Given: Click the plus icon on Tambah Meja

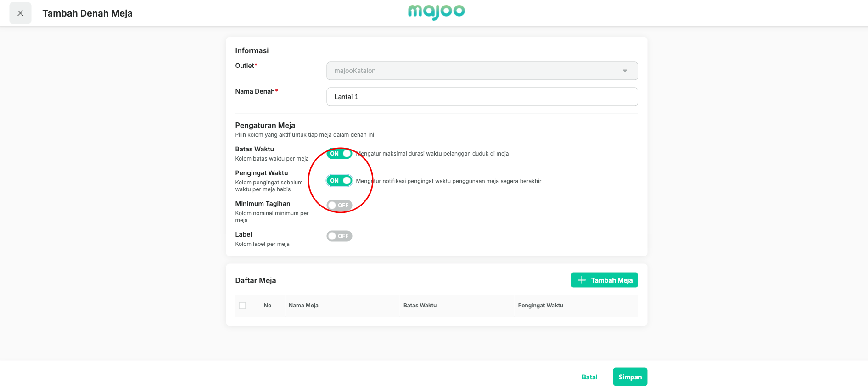Looking at the screenshot, I should pos(582,280).
